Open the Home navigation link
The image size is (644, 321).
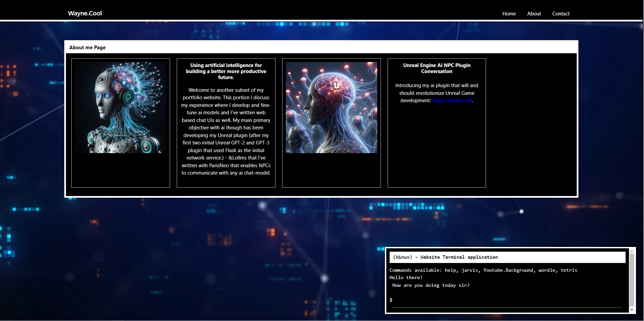click(x=509, y=14)
